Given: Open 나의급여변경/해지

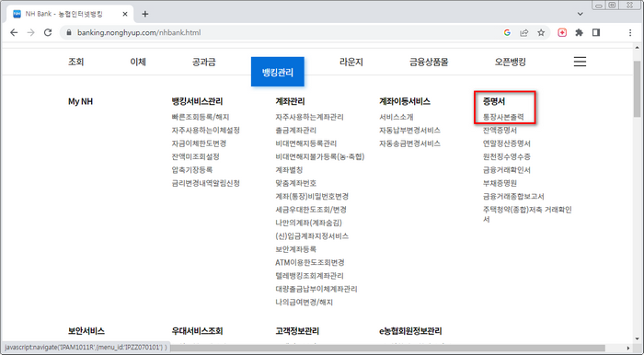Looking at the screenshot, I should tap(304, 302).
